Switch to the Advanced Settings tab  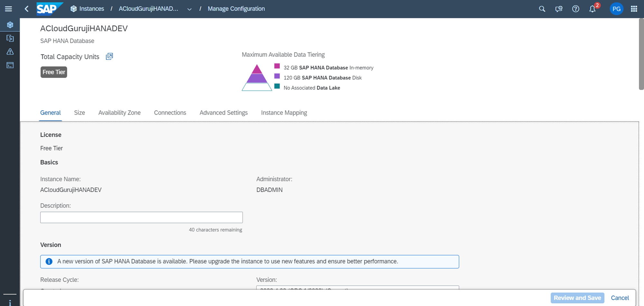223,113
